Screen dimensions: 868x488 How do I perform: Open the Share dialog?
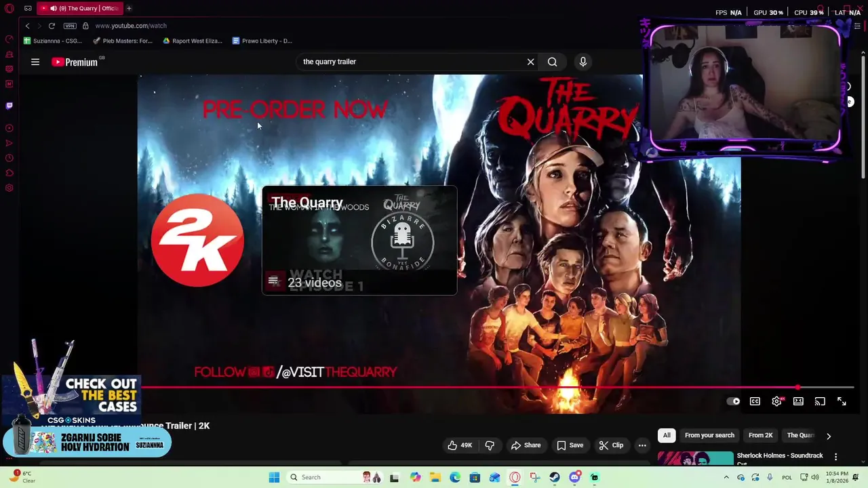(x=526, y=445)
